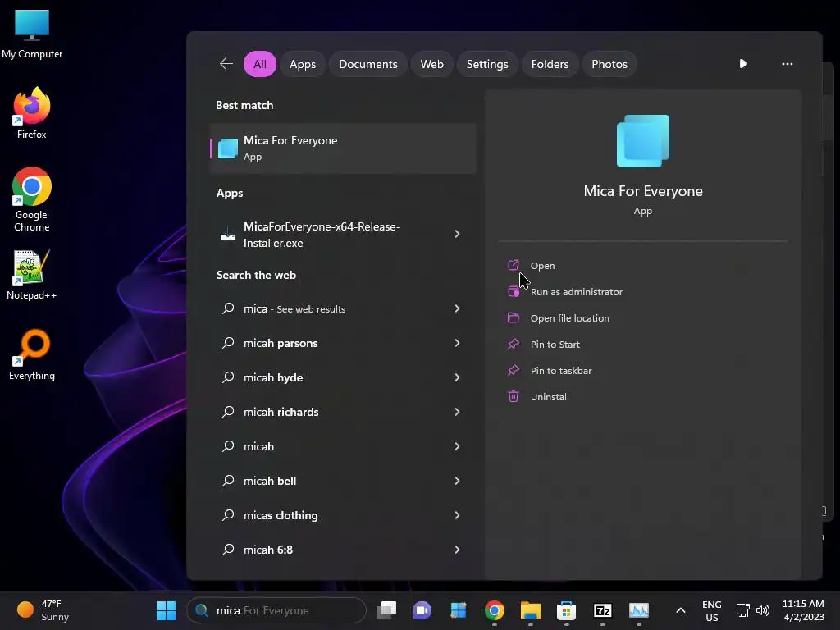Open the Chat taskbar icon
Viewport: 840px width, 630px height.
422,610
